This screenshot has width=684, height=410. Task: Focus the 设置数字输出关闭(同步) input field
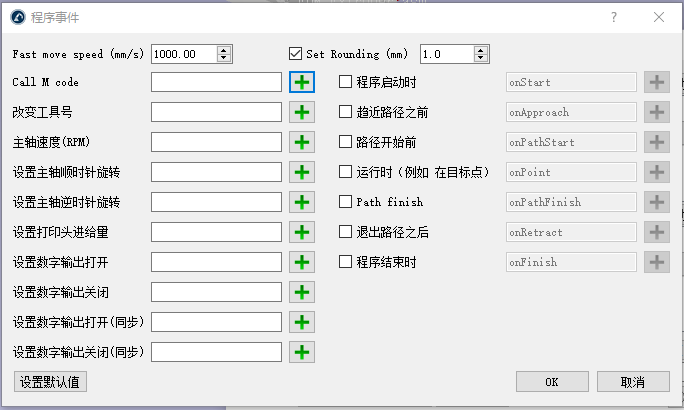click(216, 352)
